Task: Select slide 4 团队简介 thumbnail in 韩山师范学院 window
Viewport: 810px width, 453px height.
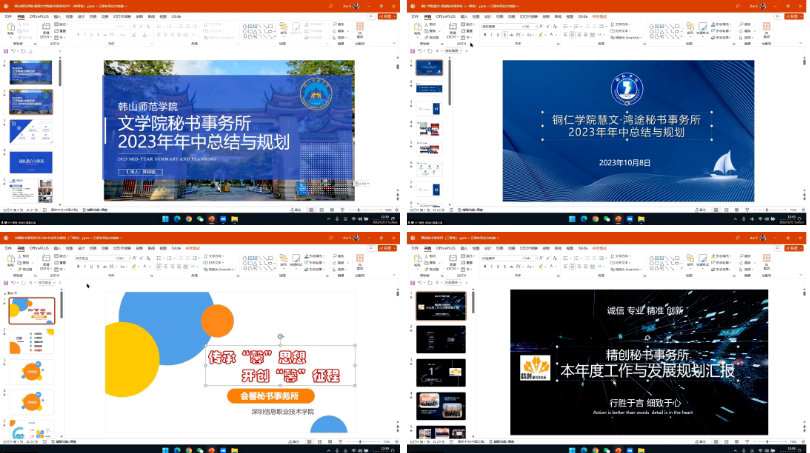Action: coord(31,162)
